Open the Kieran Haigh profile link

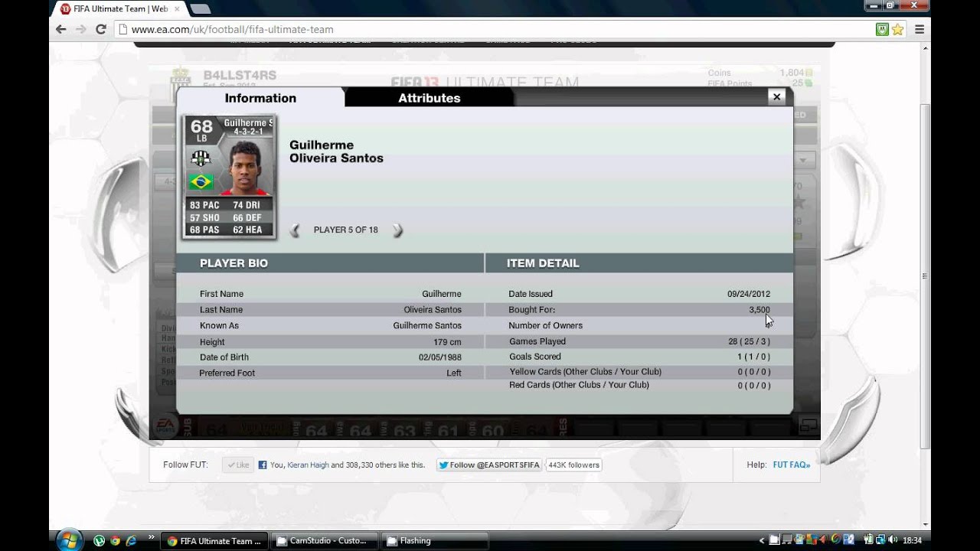tap(307, 465)
